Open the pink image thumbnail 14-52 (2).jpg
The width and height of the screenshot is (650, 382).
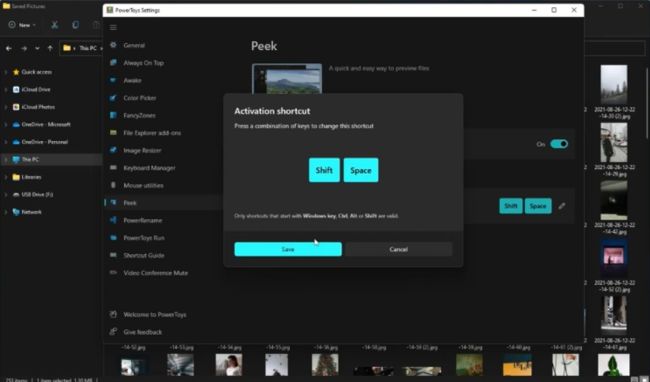coord(614,258)
